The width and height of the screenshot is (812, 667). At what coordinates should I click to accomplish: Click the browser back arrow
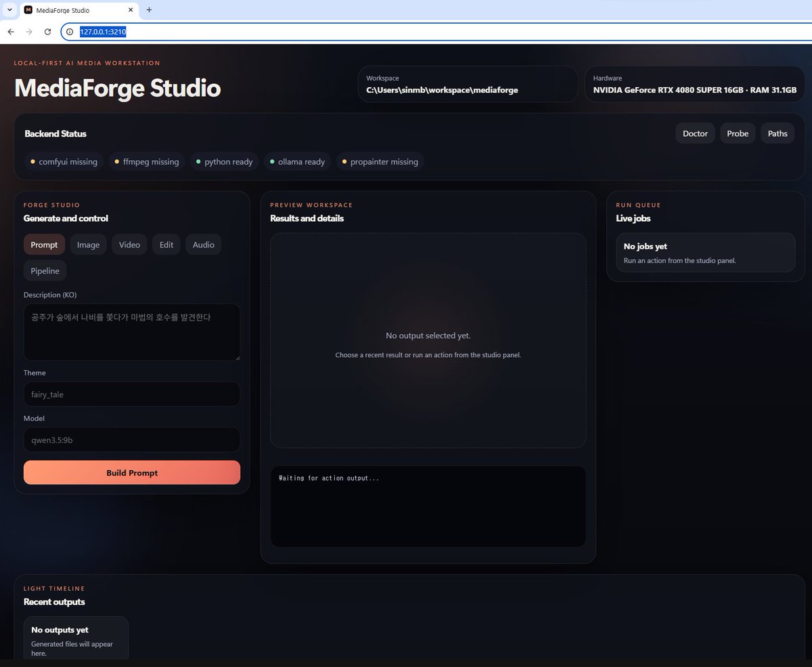point(11,32)
